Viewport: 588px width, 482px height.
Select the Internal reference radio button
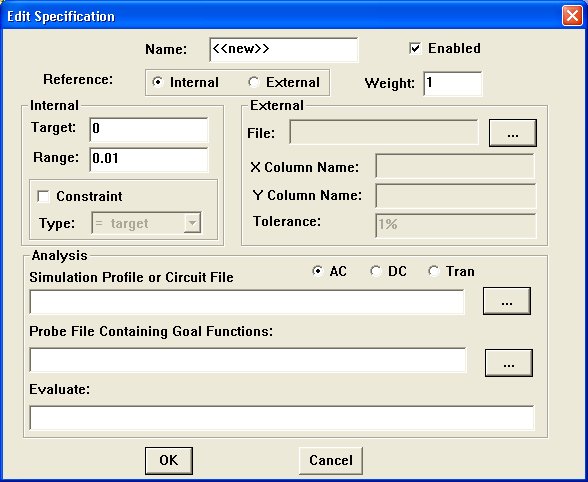158,82
